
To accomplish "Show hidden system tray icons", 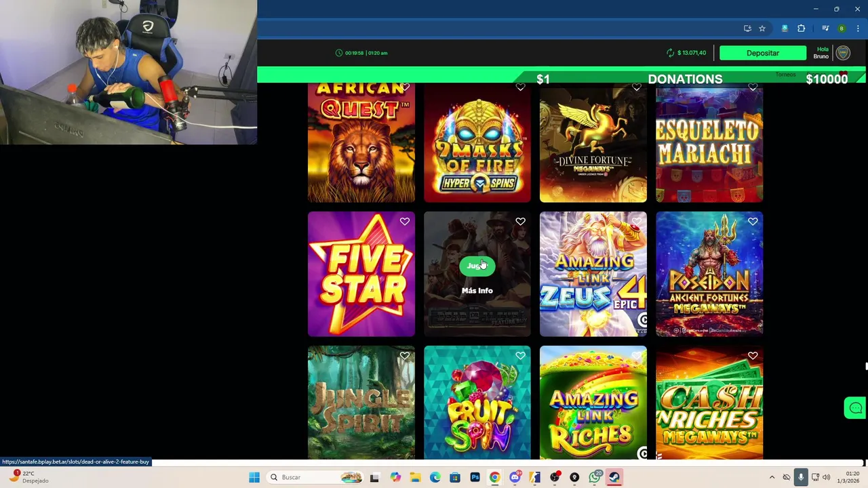I will point(772,477).
